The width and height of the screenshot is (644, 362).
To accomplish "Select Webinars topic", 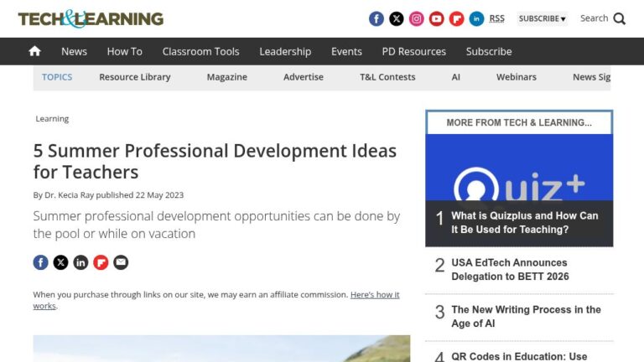I will pos(517,77).
